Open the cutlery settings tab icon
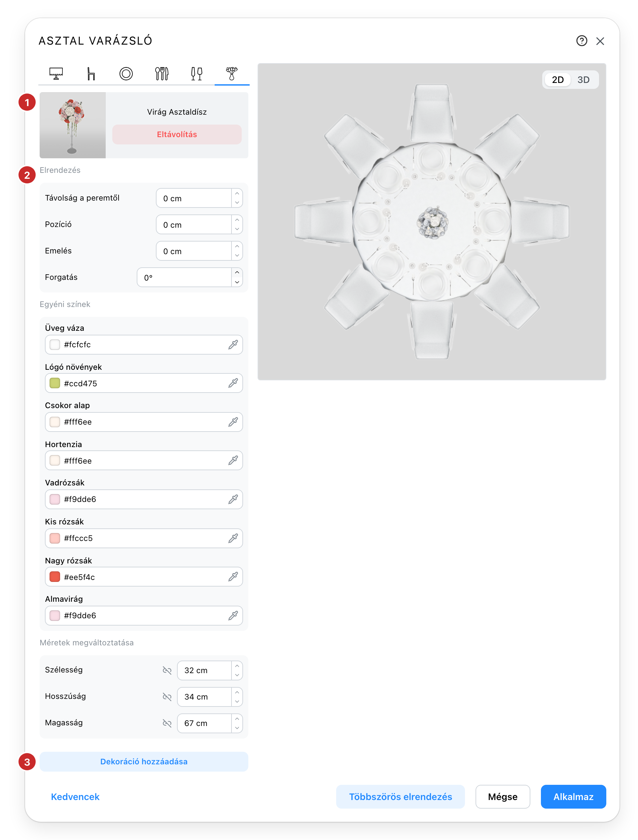Viewport: 638px width, 840px height. click(x=161, y=73)
